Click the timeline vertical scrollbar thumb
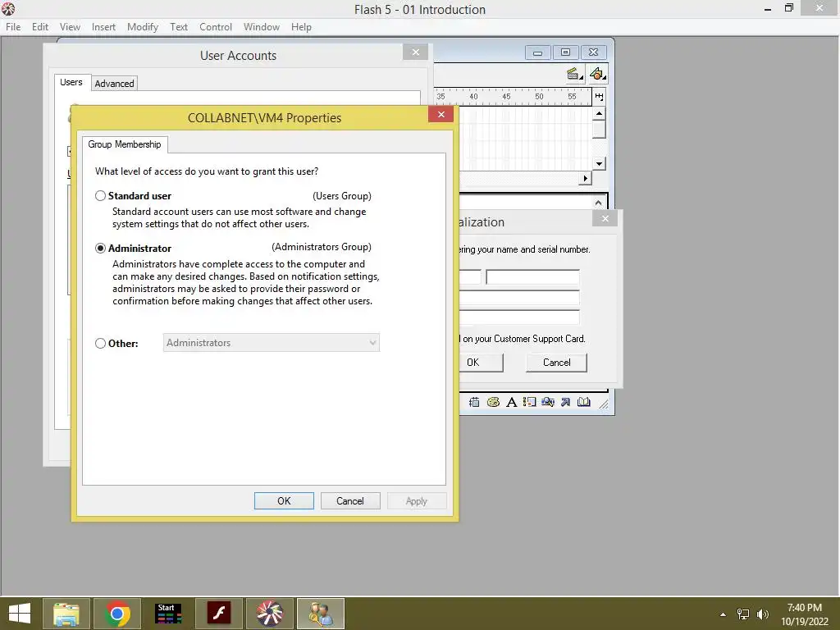840x630 pixels. 599,129
